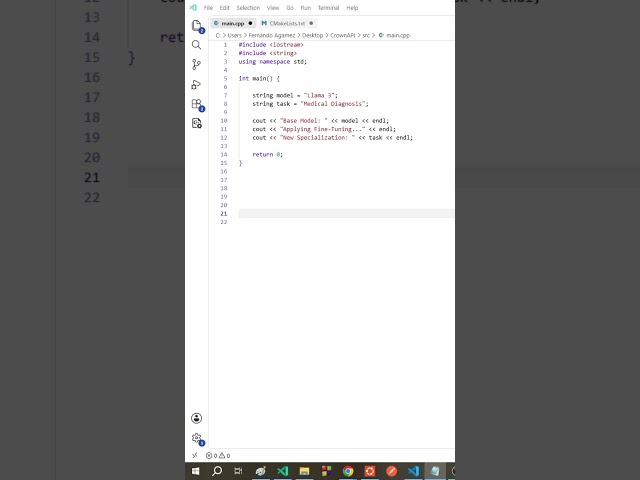Viewport: 640px width, 480px height.
Task: Open the File menu
Action: pos(208,8)
